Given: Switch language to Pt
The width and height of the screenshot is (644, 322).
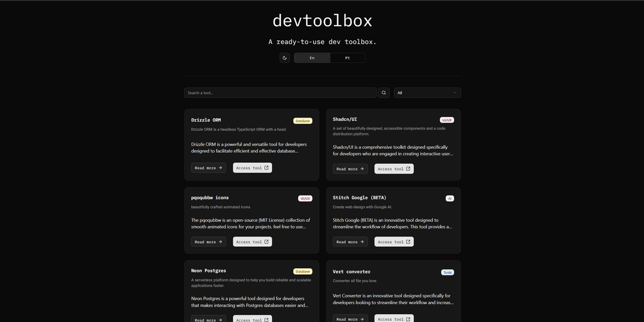Looking at the screenshot, I should (x=348, y=58).
